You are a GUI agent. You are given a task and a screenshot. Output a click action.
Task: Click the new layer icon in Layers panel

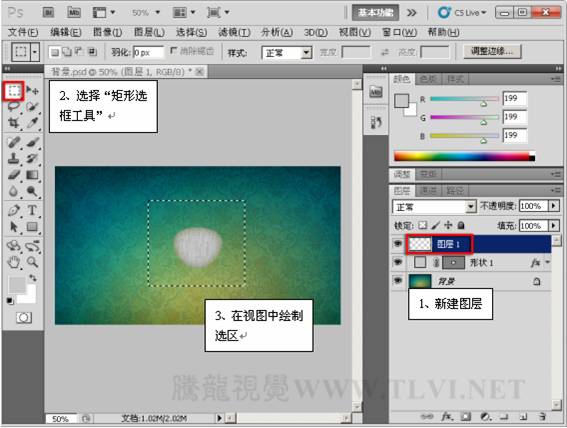click(523, 417)
